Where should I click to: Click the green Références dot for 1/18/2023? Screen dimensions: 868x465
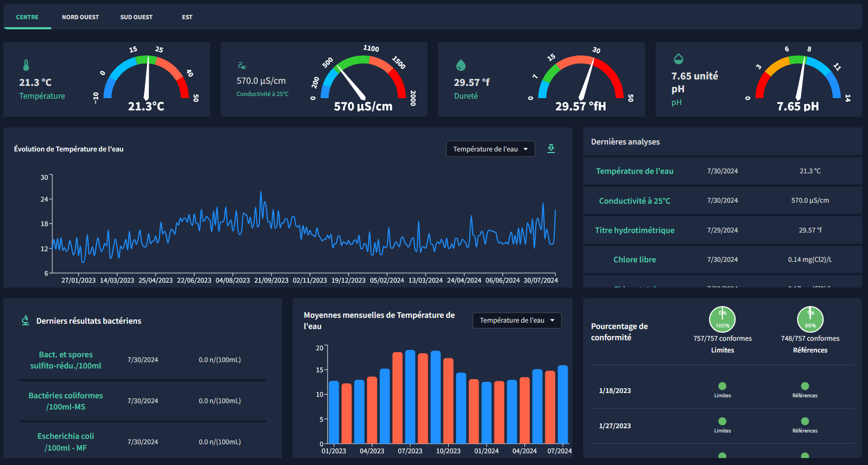click(x=805, y=386)
